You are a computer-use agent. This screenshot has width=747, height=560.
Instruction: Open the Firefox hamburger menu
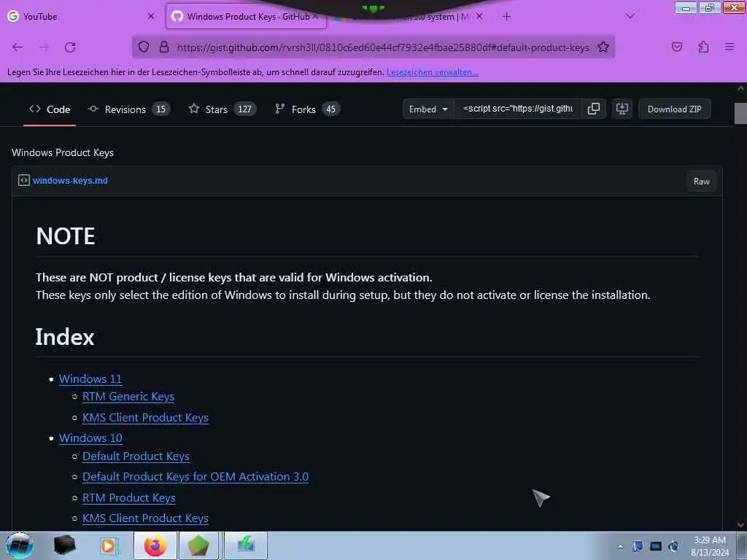click(x=729, y=47)
